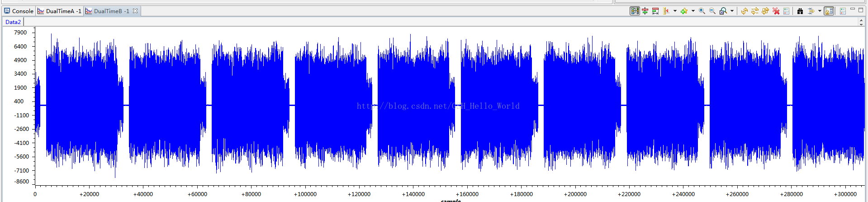Click the 400 y-axis label
The width and height of the screenshot is (868, 202).
(x=19, y=101)
